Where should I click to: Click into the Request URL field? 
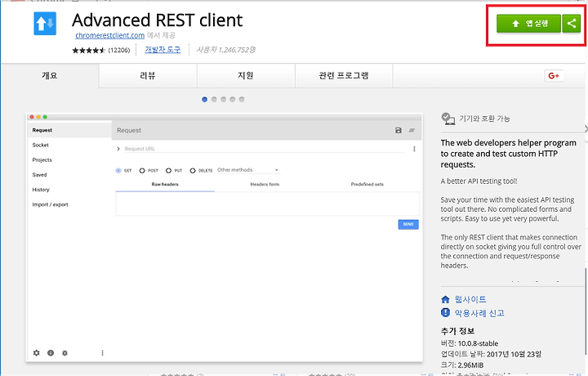click(x=265, y=149)
